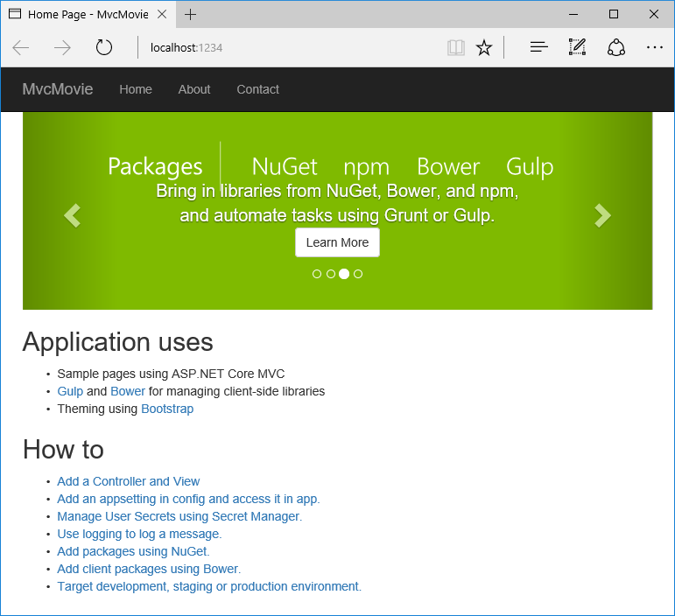
Task: Add page to favorites star
Action: (x=484, y=47)
